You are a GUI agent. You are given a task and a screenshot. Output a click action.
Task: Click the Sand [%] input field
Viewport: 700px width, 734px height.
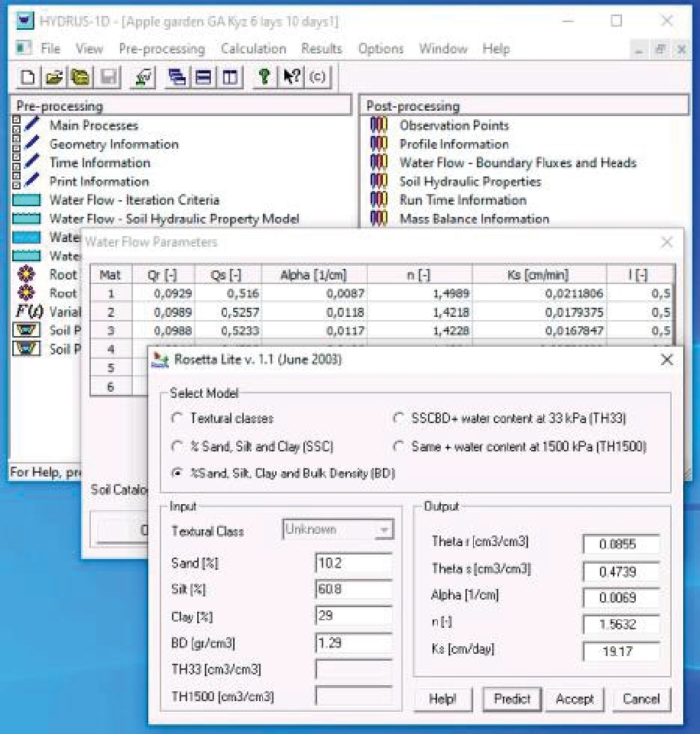pyautogui.click(x=353, y=564)
